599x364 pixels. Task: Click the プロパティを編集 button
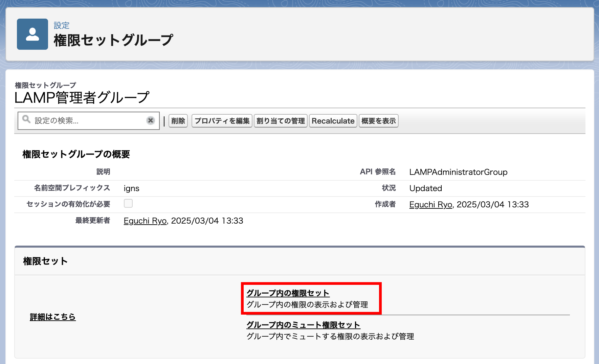point(222,121)
